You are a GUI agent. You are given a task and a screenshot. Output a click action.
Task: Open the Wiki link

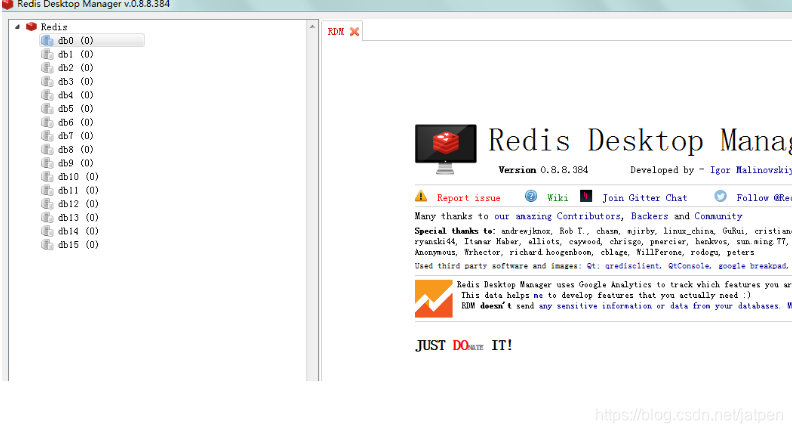(x=557, y=198)
